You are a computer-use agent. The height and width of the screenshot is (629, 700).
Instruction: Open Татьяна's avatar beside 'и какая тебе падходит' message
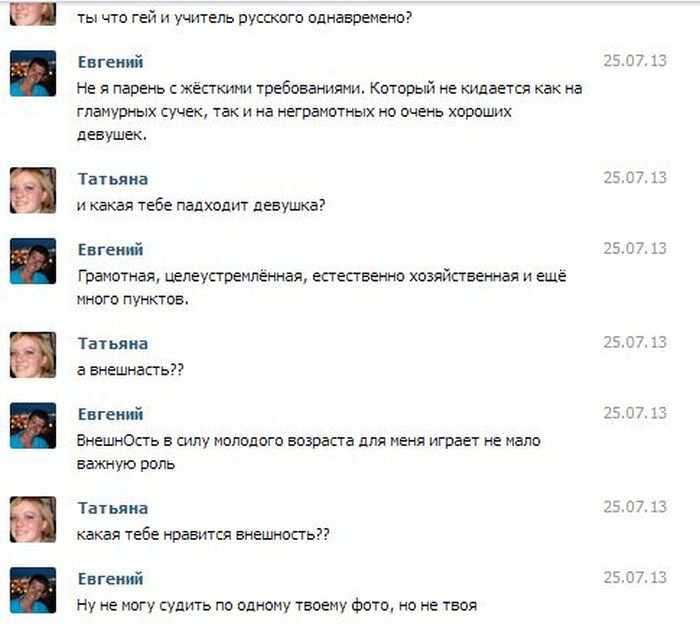click(x=33, y=190)
